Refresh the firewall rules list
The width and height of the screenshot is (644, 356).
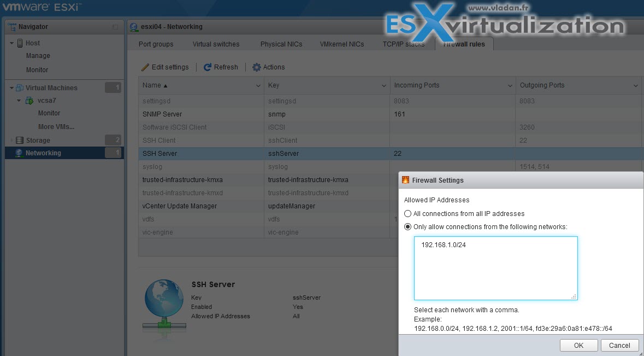click(x=221, y=67)
